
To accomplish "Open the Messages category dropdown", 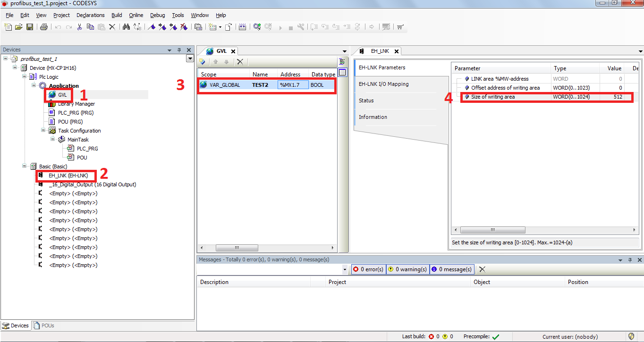I will click(345, 269).
